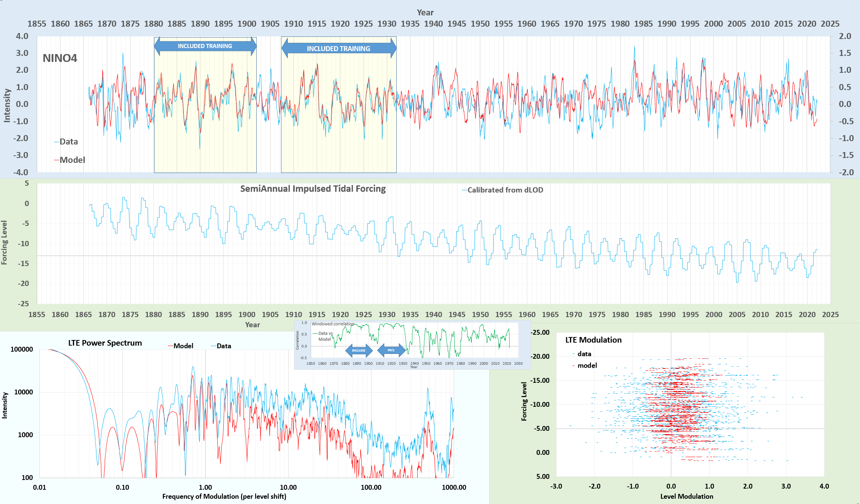860x504 pixels.
Task: Select the Data legend entry in NINO4 chart
Action: [66, 141]
